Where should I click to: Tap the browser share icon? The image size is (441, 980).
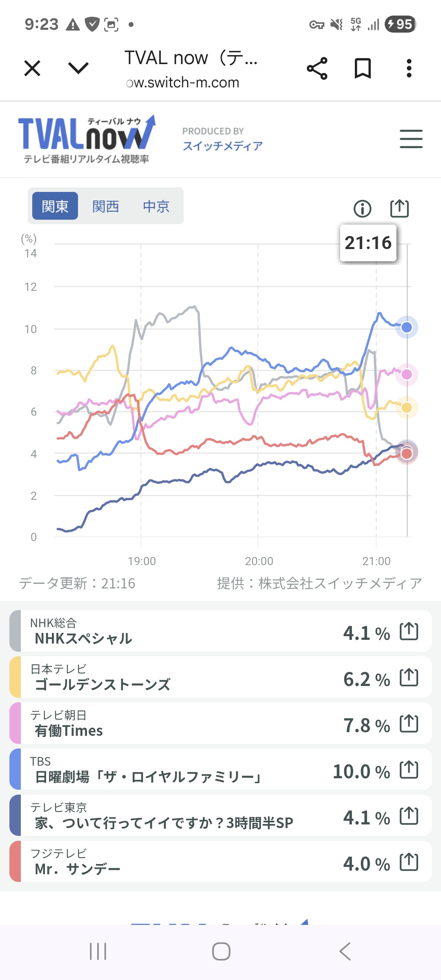[317, 68]
